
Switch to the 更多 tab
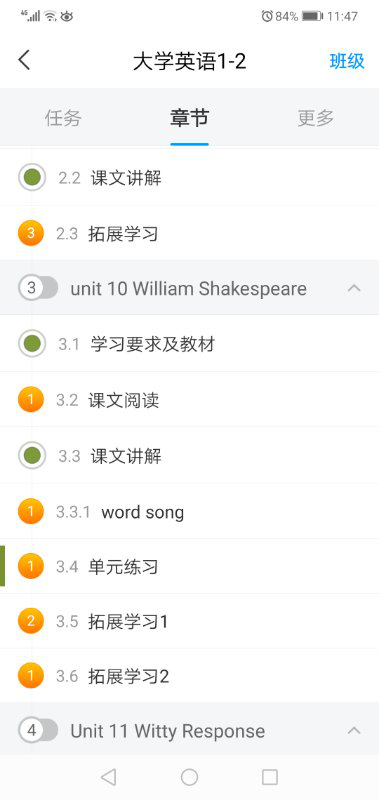[x=316, y=118]
